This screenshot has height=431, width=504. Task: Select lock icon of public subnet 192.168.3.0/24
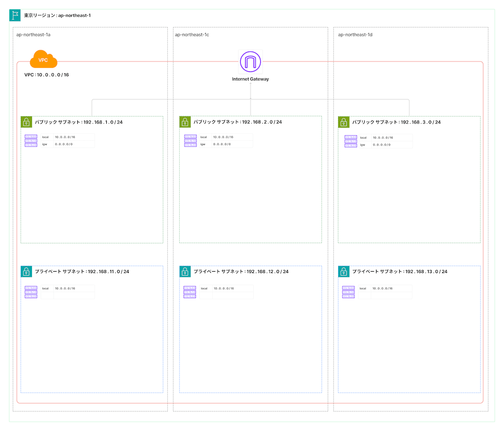(x=344, y=122)
